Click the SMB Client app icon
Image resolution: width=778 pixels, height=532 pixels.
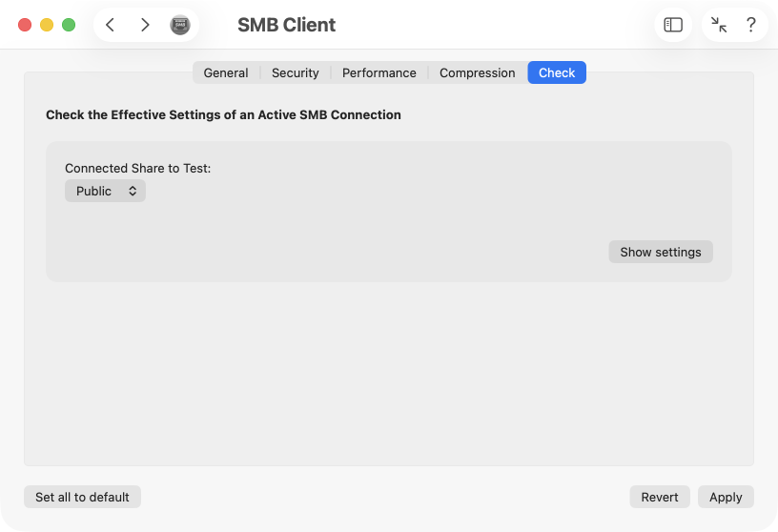[180, 25]
